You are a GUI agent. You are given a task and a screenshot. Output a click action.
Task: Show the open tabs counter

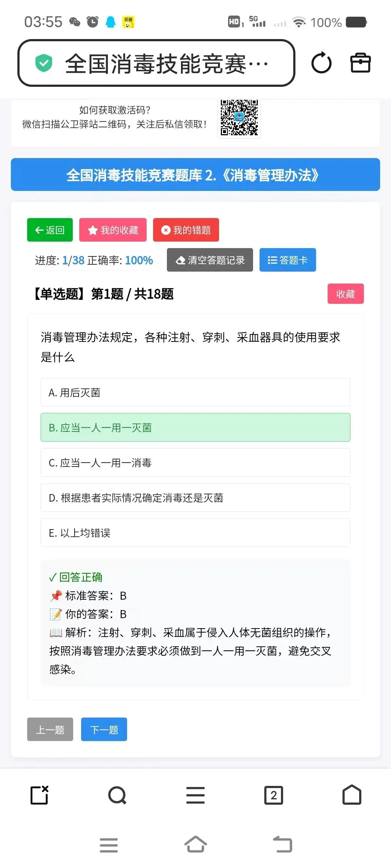pos(274,795)
